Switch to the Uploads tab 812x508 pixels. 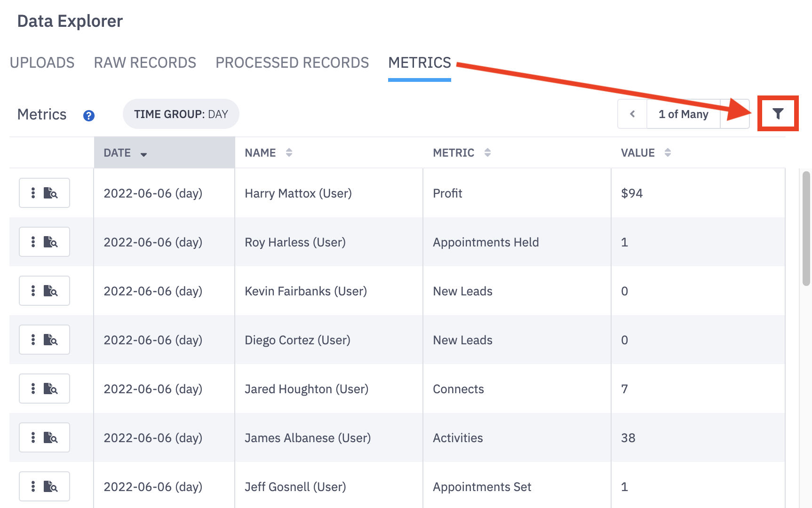(42, 63)
